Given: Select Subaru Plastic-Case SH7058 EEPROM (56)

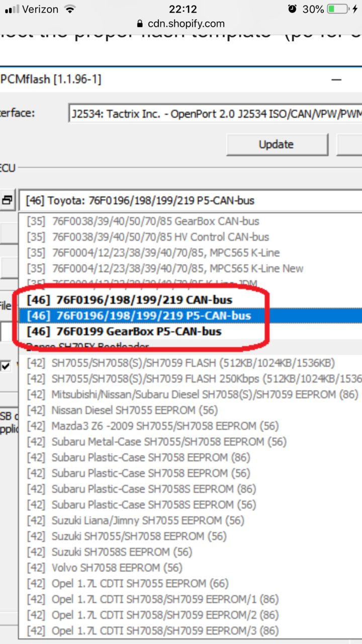Looking at the screenshot, I should coord(190,473).
